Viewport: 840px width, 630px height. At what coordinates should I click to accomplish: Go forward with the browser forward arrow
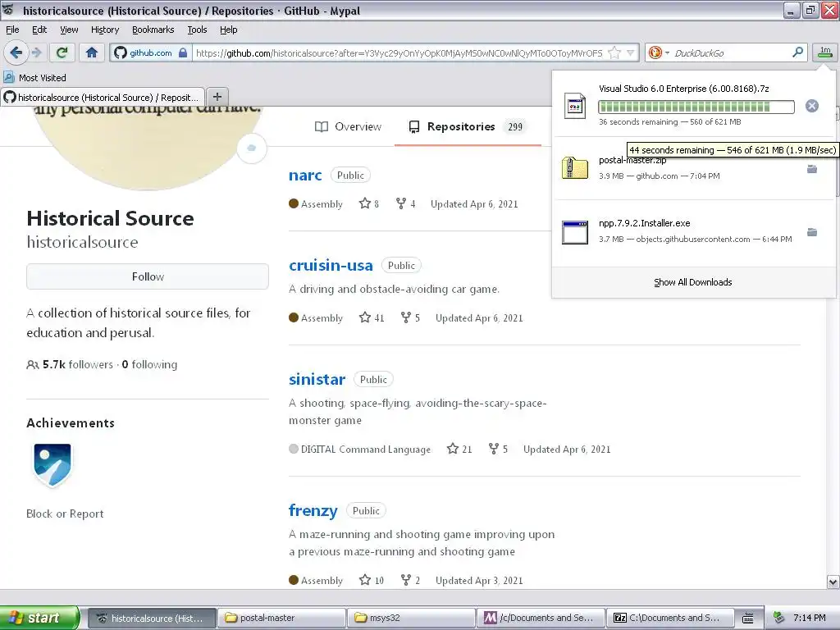click(x=36, y=52)
